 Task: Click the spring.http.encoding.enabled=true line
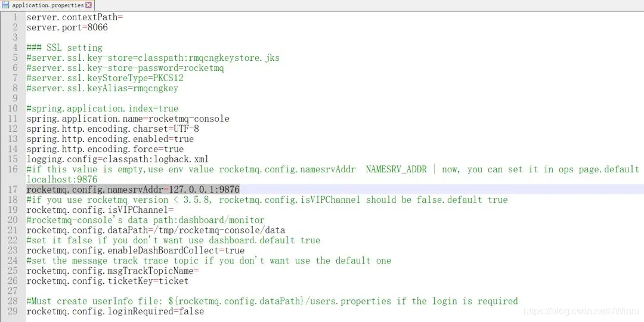coord(110,139)
